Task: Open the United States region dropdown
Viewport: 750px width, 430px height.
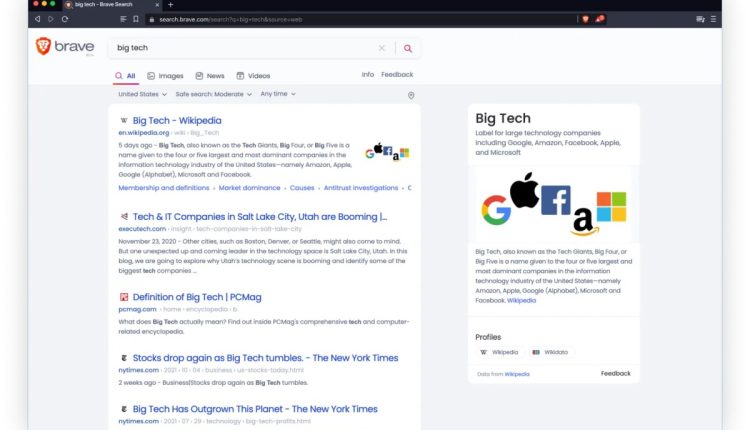Action: click(x=142, y=94)
